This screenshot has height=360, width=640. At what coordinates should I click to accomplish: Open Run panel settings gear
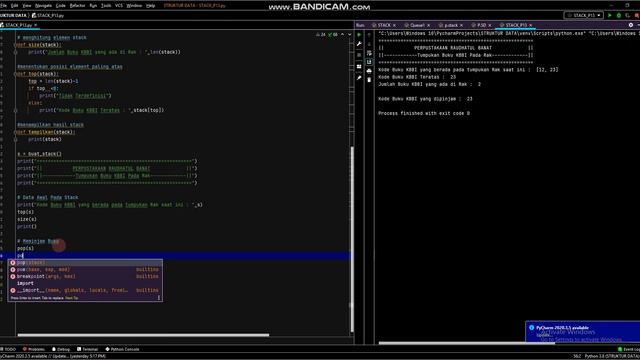pos(631,25)
